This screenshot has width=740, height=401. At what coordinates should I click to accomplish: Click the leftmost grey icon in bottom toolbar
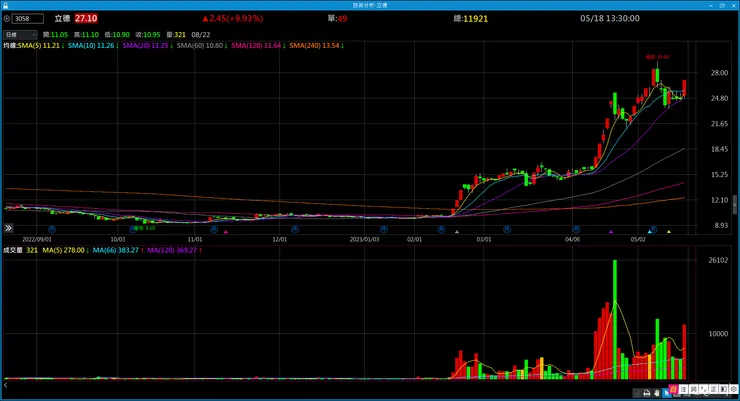(637, 393)
